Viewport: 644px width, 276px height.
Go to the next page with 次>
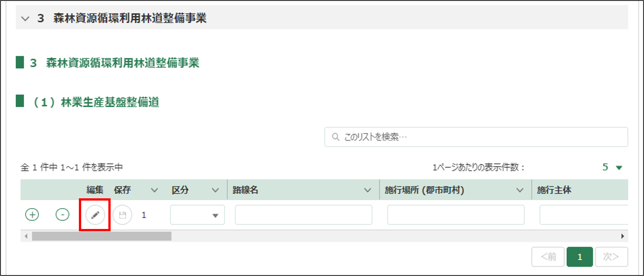pyautogui.click(x=611, y=257)
